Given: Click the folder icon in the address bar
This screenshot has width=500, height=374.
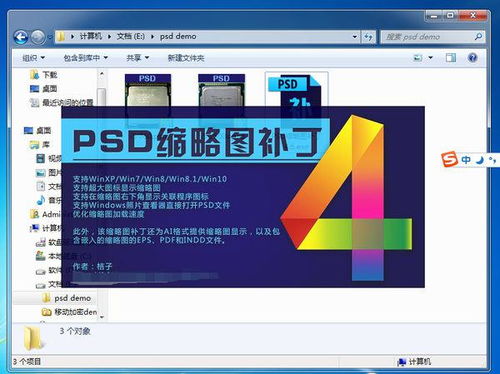Looking at the screenshot, I should (61, 36).
